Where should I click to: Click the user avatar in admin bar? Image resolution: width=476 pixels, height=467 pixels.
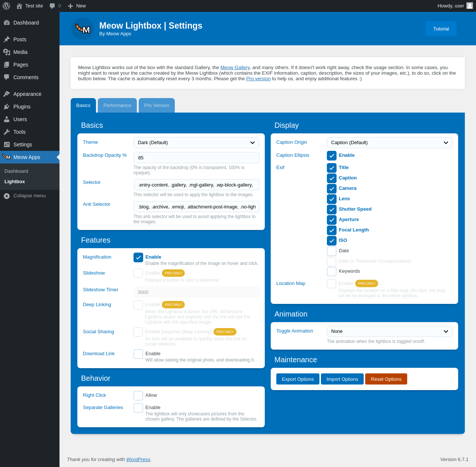(x=470, y=6)
